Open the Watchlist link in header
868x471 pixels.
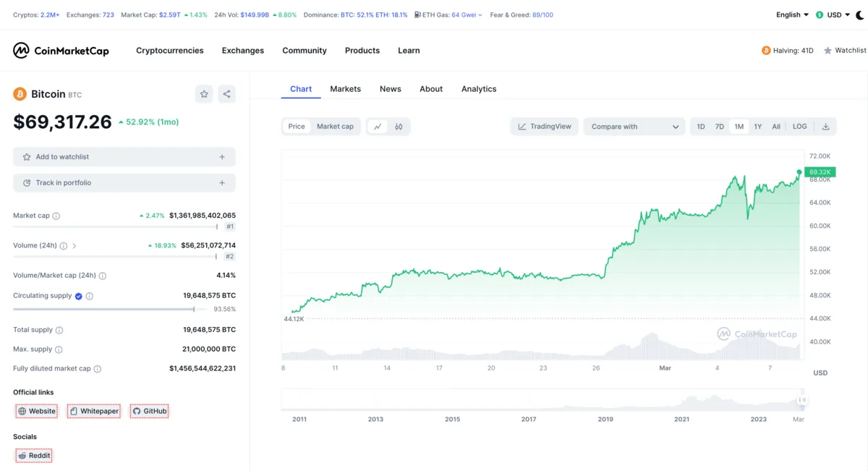tap(845, 51)
